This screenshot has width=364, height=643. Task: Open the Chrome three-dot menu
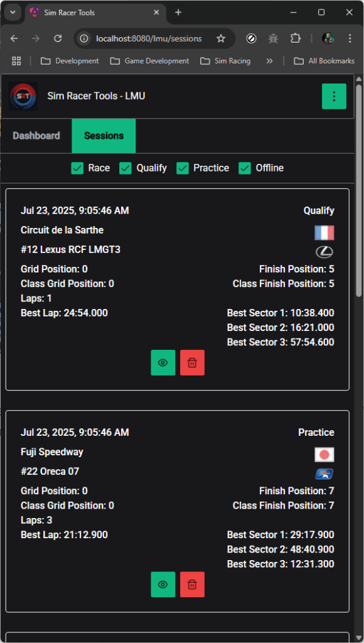tap(350, 38)
